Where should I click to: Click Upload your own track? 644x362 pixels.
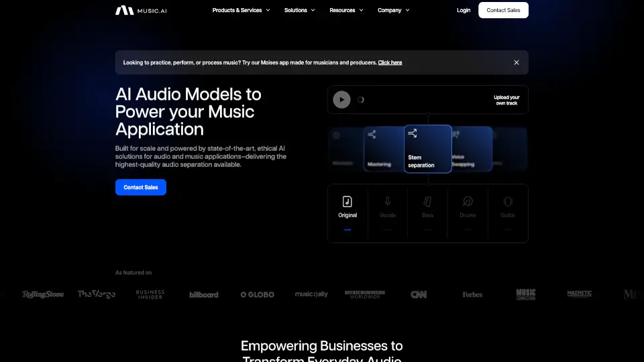[x=506, y=100]
